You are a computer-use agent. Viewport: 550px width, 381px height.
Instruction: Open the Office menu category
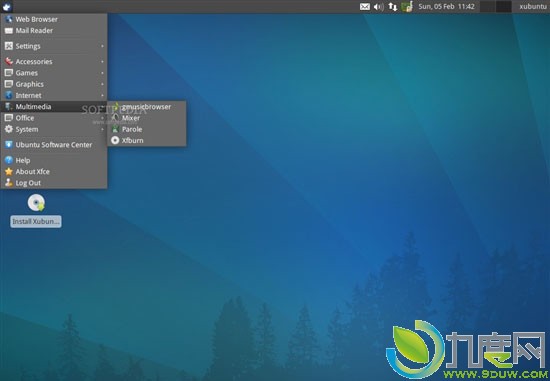coord(54,118)
